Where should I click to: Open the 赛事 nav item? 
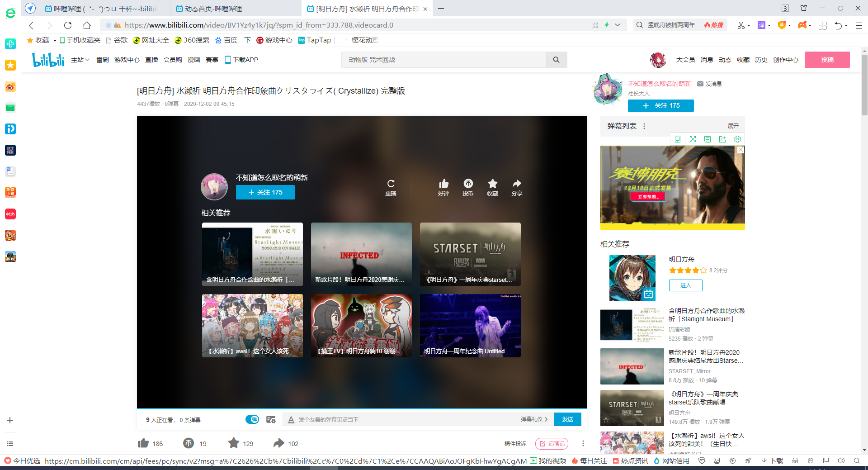click(x=212, y=60)
